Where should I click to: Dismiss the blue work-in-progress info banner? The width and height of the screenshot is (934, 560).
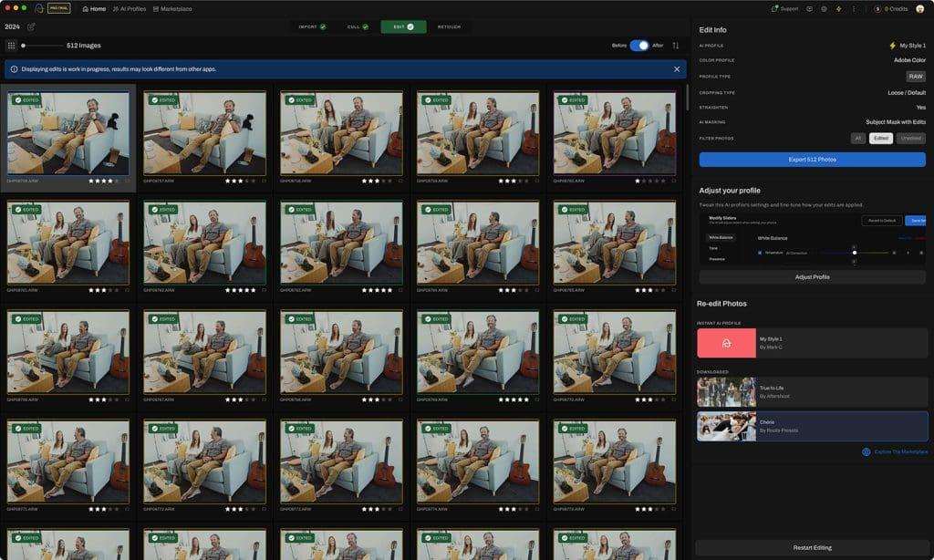tap(677, 69)
